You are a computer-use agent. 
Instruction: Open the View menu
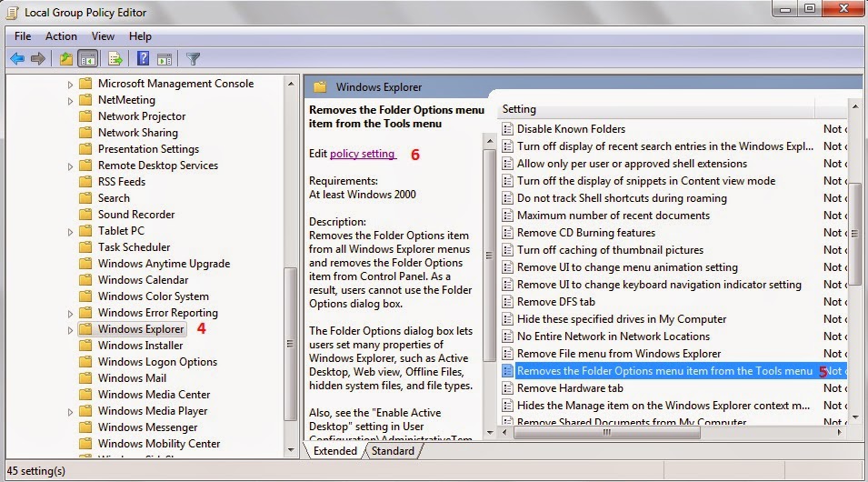tap(103, 36)
